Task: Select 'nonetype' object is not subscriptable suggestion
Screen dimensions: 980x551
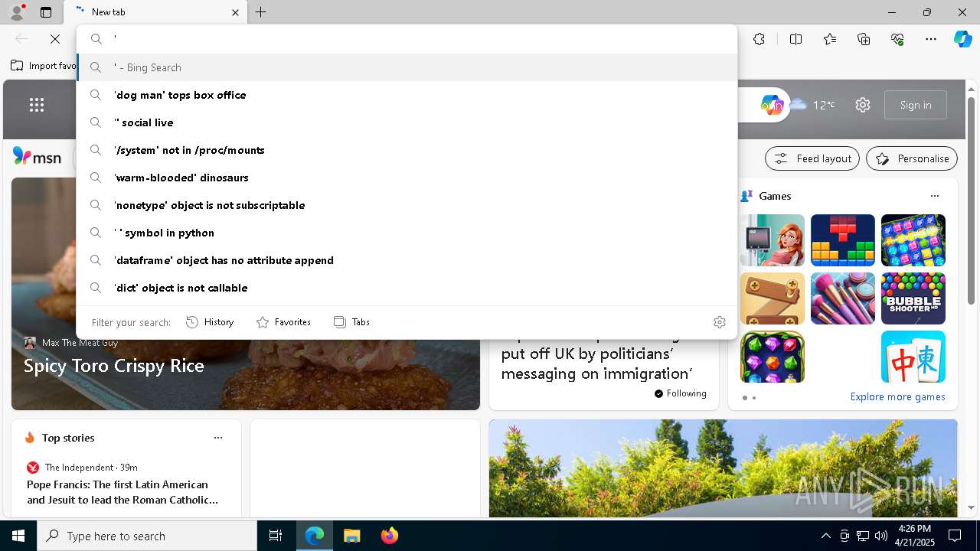Action: click(x=407, y=205)
